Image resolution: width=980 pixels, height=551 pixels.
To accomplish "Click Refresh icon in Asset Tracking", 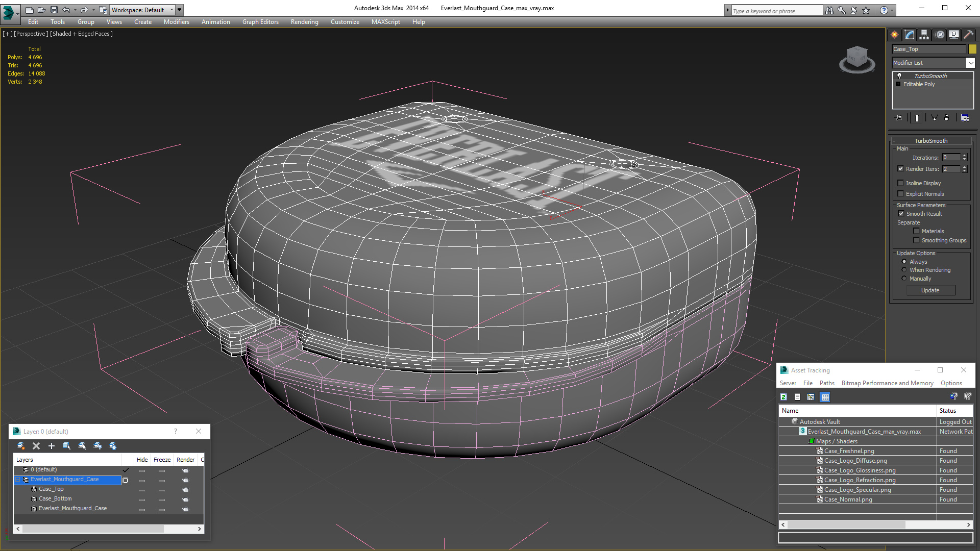I will pyautogui.click(x=783, y=397).
